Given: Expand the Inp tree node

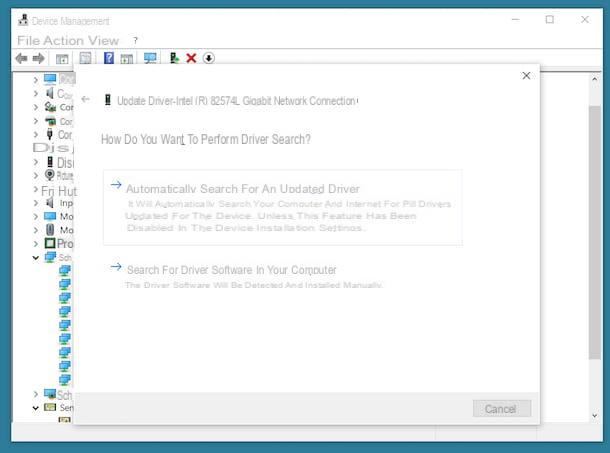Looking at the screenshot, I should click(36, 203).
